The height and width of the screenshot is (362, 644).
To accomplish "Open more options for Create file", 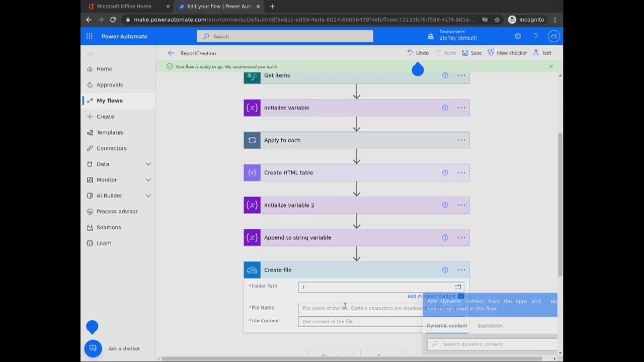I will click(x=461, y=270).
